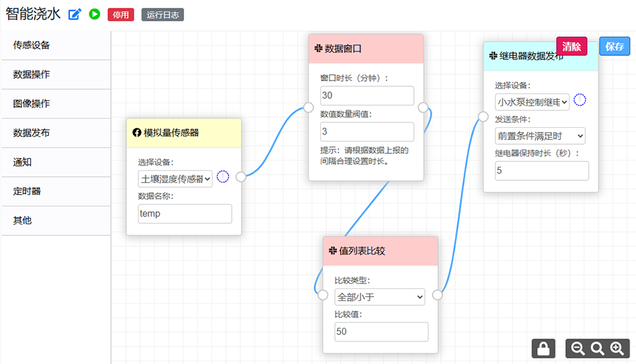Viewport: 636px width, 364px height.
Task: Click dashed circle beside 小水泵控制继电器 dropdown
Action: [x=579, y=100]
